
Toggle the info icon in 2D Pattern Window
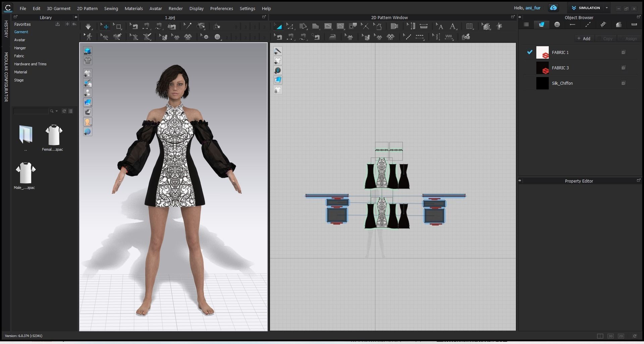click(278, 70)
